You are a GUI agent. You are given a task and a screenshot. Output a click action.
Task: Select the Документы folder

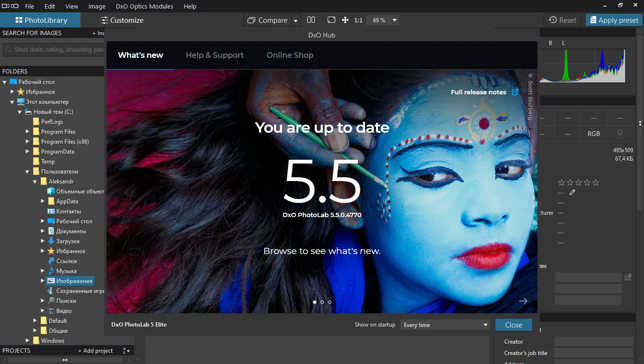71,231
